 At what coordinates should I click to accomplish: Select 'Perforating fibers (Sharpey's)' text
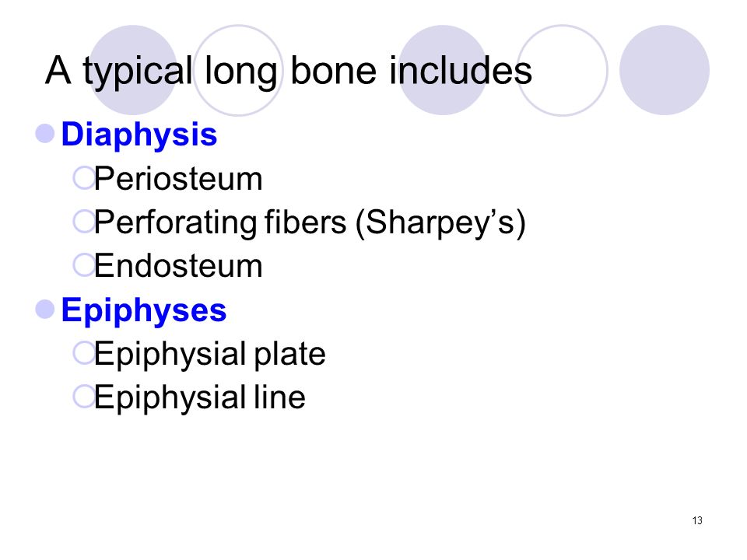point(310,223)
